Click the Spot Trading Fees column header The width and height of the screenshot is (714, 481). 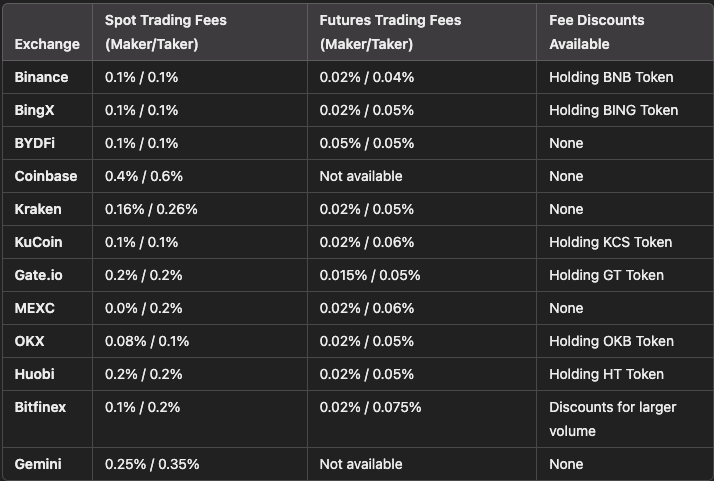click(x=163, y=32)
